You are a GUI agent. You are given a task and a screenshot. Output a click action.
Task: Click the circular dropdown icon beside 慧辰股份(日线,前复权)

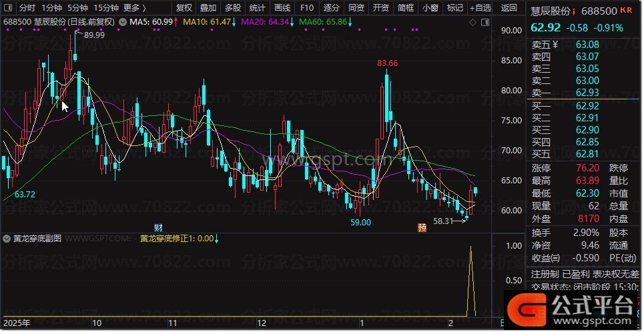[x=121, y=22]
